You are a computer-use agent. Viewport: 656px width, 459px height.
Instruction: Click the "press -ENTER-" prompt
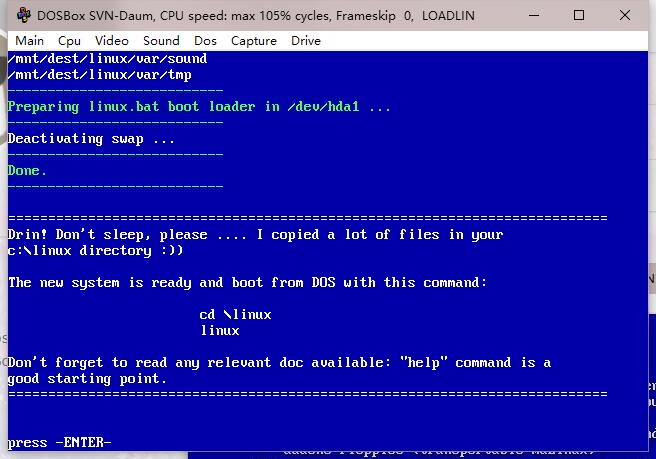coord(60,442)
